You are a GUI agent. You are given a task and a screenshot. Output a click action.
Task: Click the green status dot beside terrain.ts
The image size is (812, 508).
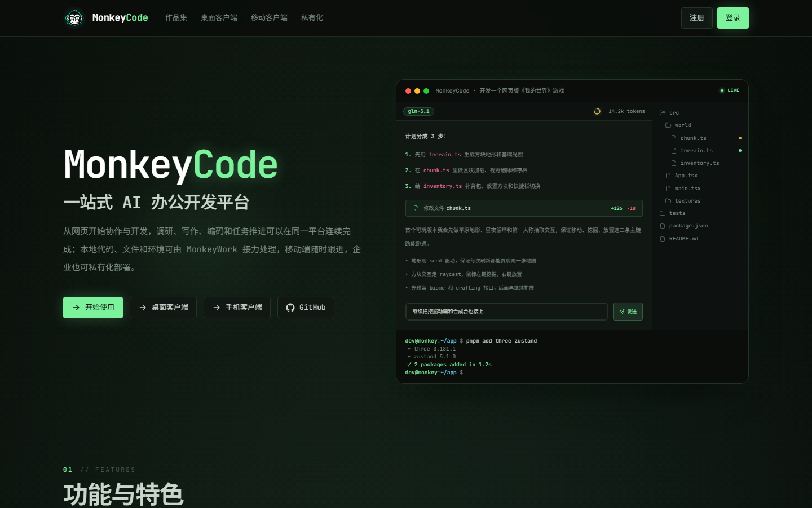click(x=740, y=151)
